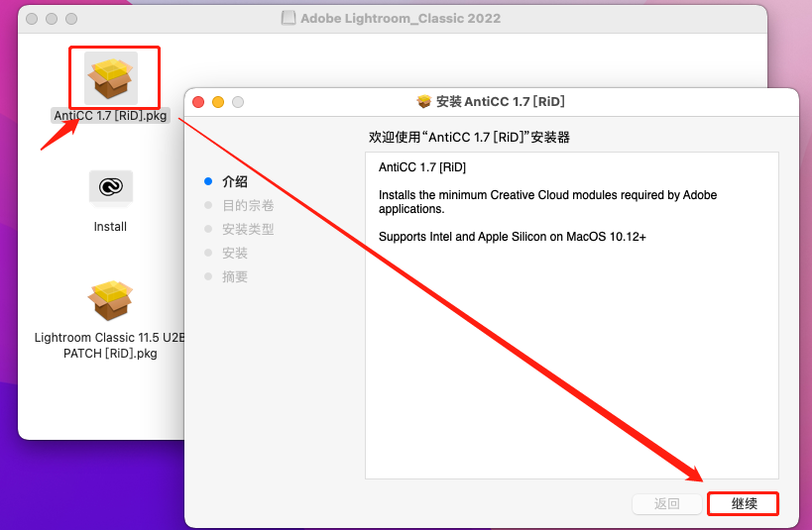Minimize the Adobe Lightroom_Classic 2022 Finder window
Viewport: 812px width, 530px height.
(x=52, y=19)
